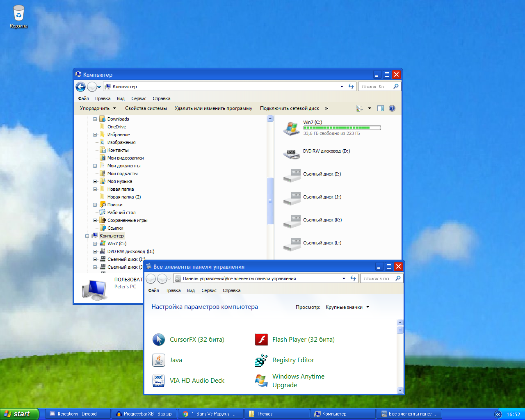This screenshot has height=420, width=525.
Task: Click Свойства системы in the command bar
Action: click(x=146, y=108)
